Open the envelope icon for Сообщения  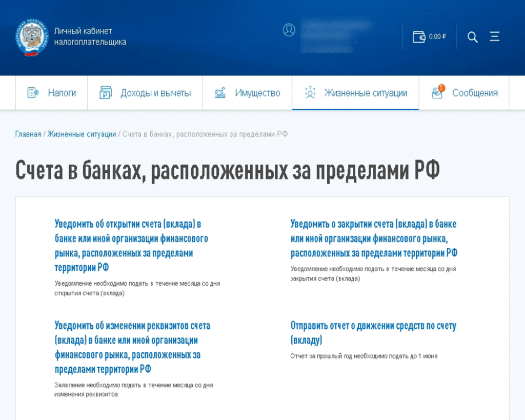(437, 93)
